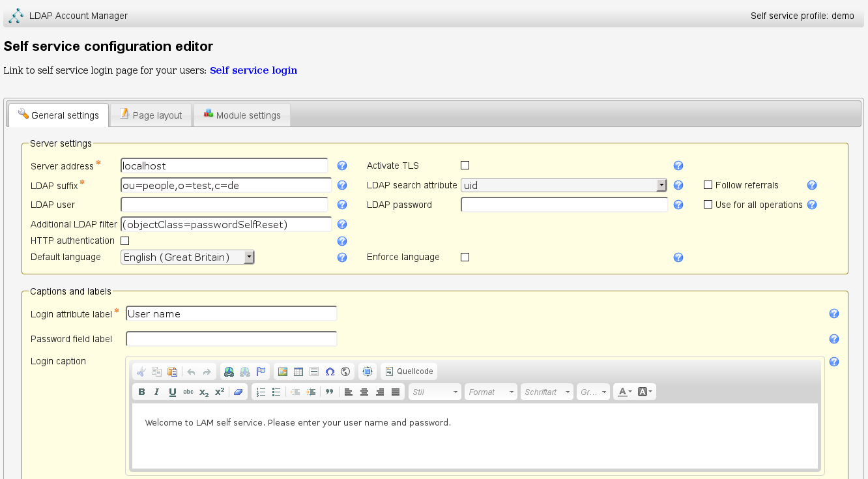This screenshot has height=479, width=868.
Task: Enable the Activate TLS checkbox
Action: [465, 166]
